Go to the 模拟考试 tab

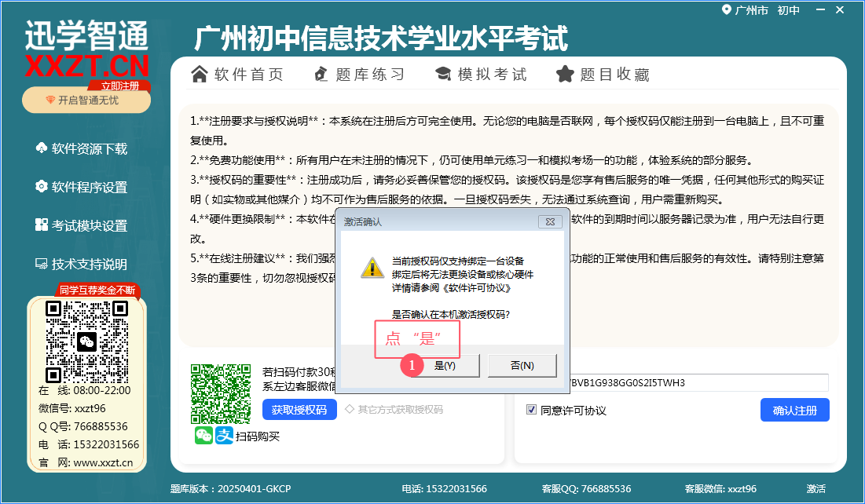(481, 74)
